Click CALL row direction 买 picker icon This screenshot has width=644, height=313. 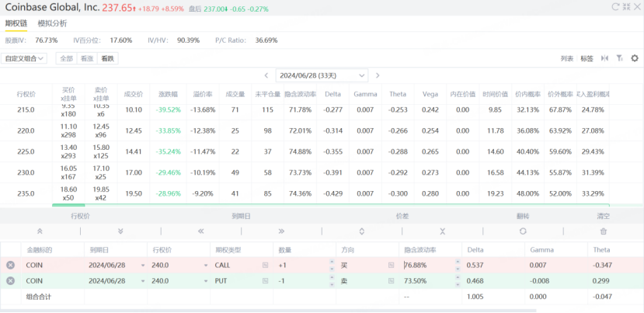391,266
